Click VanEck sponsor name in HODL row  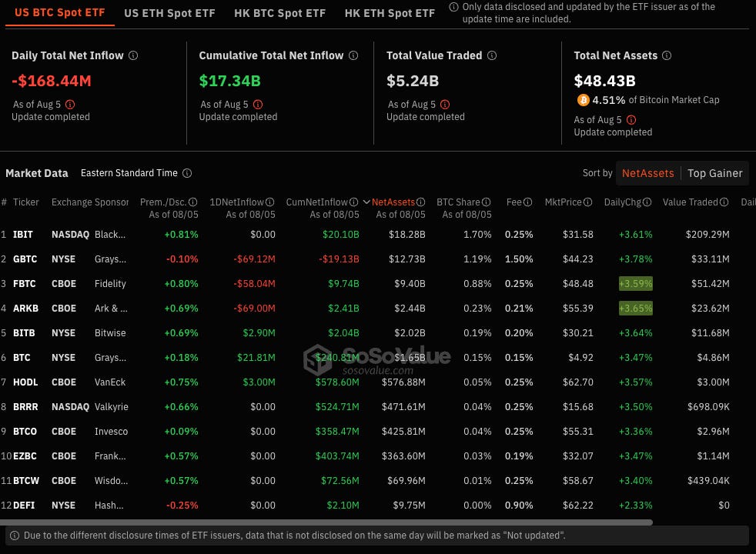pyautogui.click(x=110, y=382)
